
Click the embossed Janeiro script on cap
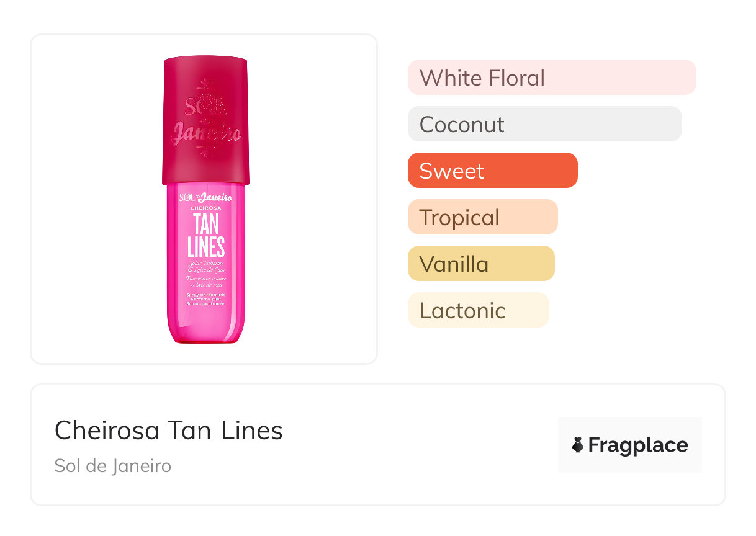click(x=205, y=133)
